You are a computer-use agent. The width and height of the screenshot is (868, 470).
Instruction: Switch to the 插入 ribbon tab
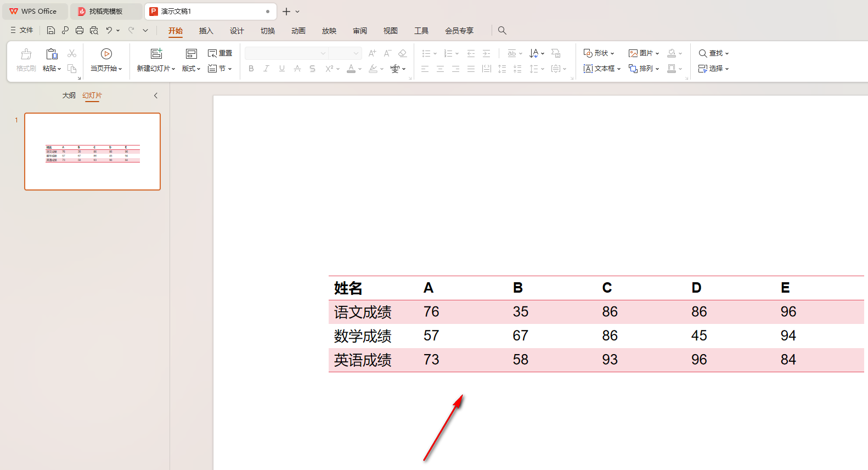coord(206,31)
